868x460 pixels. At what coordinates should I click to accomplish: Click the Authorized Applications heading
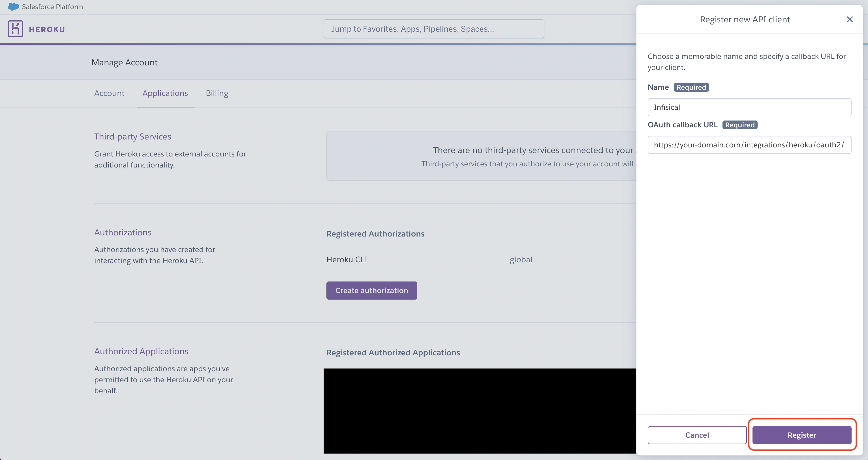pyautogui.click(x=141, y=351)
